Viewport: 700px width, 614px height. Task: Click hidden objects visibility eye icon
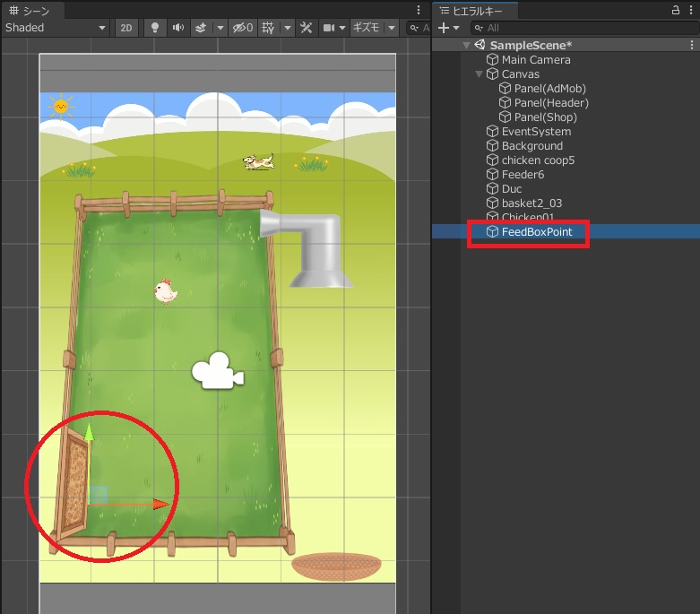(x=242, y=28)
